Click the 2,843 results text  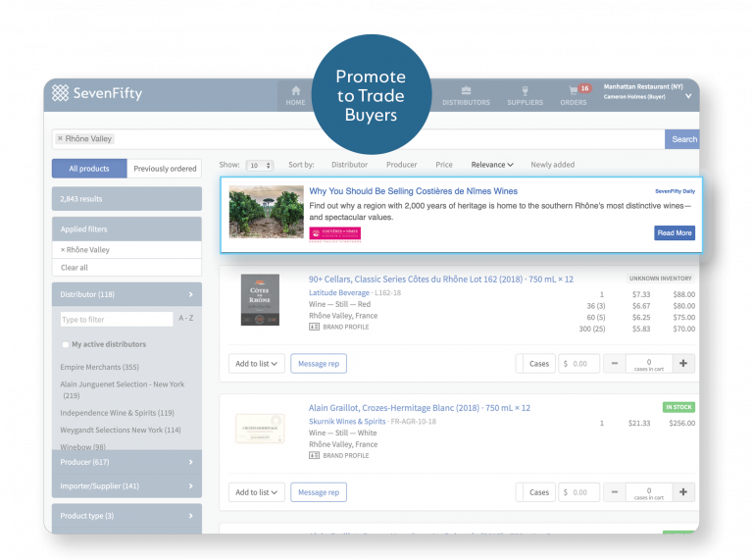(x=81, y=199)
